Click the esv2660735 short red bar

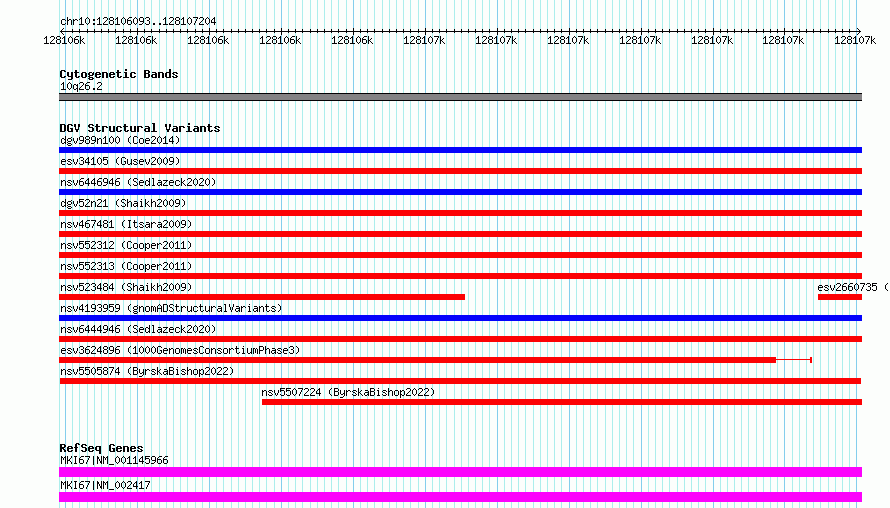click(x=840, y=297)
